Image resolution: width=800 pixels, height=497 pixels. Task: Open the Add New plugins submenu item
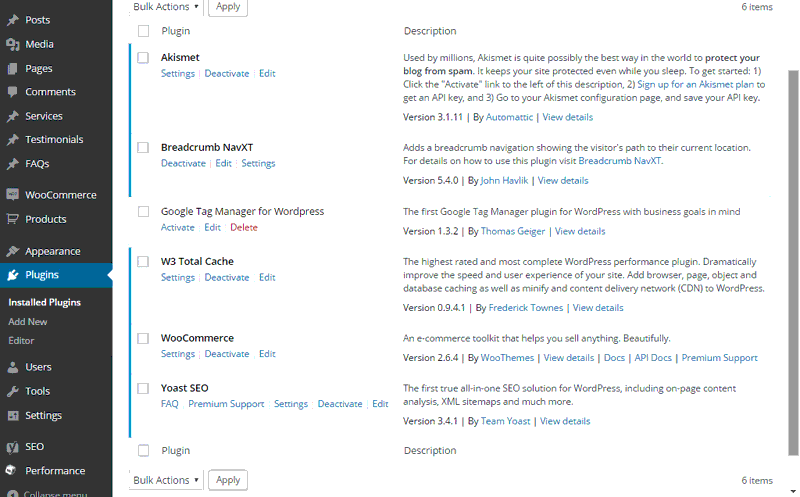[x=28, y=322]
